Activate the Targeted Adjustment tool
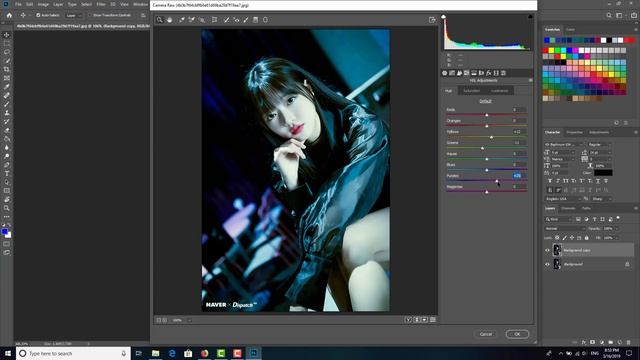The height and width of the screenshot is (360, 640). (201, 20)
